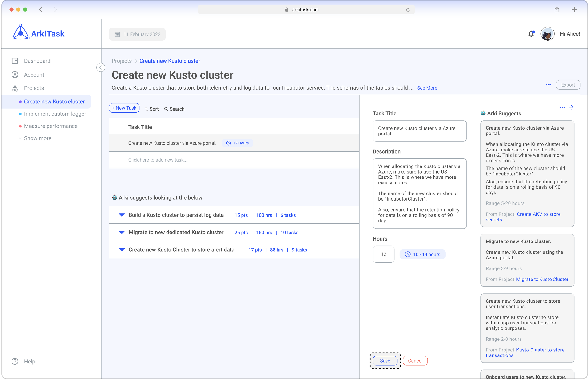Collapse the sidebar with the chevron button

click(101, 67)
